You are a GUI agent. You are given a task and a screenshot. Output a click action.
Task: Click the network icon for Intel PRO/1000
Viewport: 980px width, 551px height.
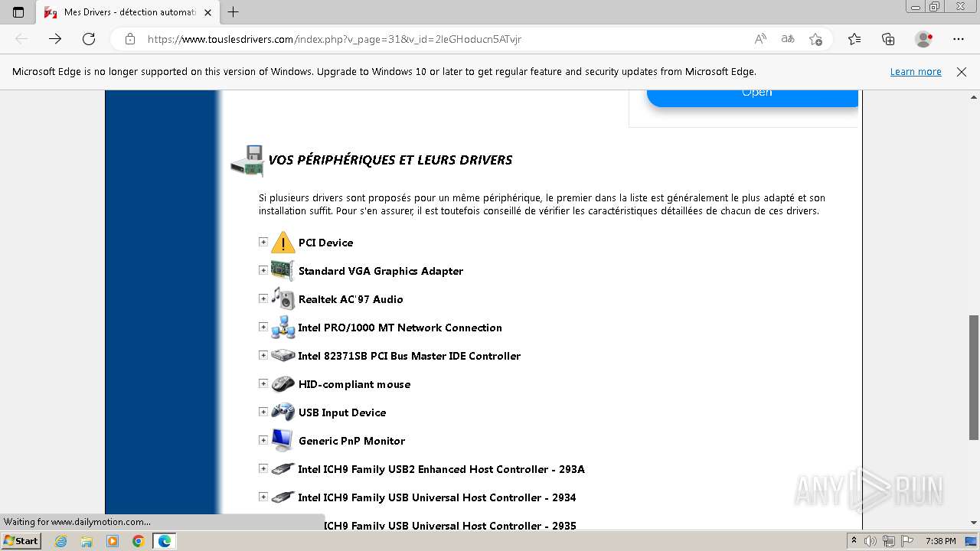(x=283, y=327)
